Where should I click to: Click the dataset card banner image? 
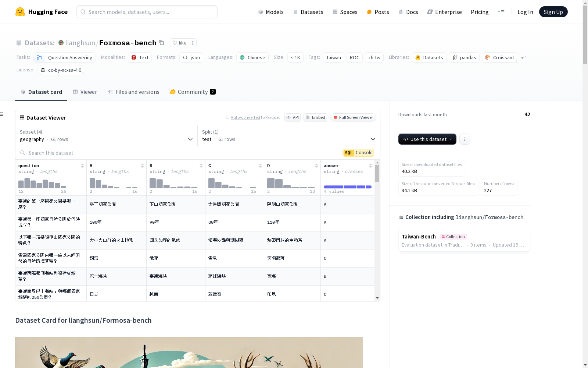click(189, 352)
